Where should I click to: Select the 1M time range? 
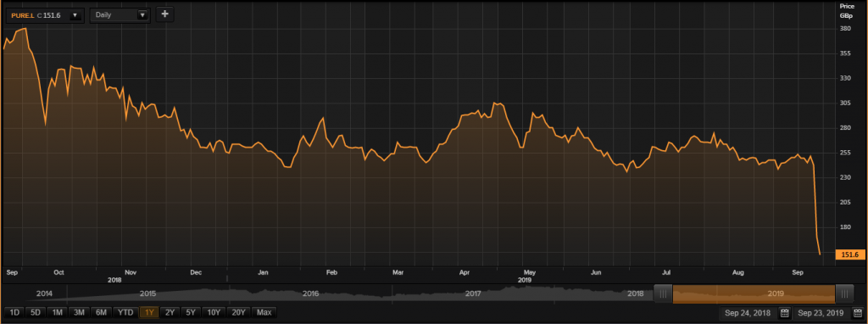57,313
